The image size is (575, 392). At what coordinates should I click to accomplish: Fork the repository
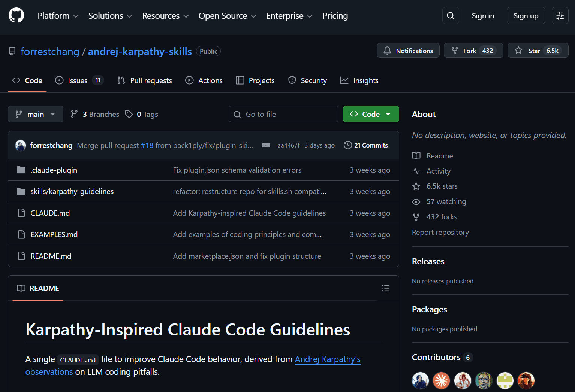point(473,51)
